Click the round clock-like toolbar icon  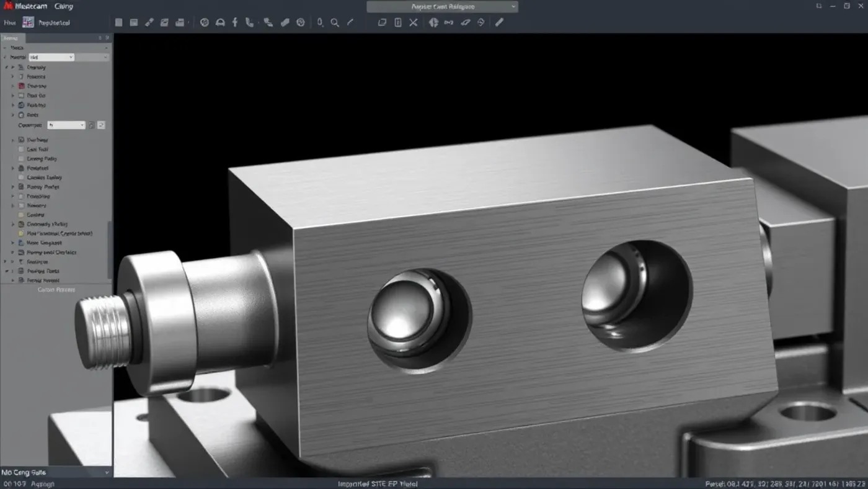coord(301,22)
